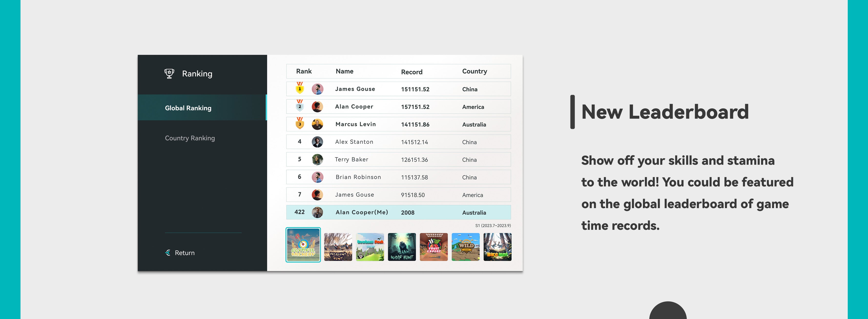
Task: Click the silver rank 2 medal icon
Action: coord(300,106)
